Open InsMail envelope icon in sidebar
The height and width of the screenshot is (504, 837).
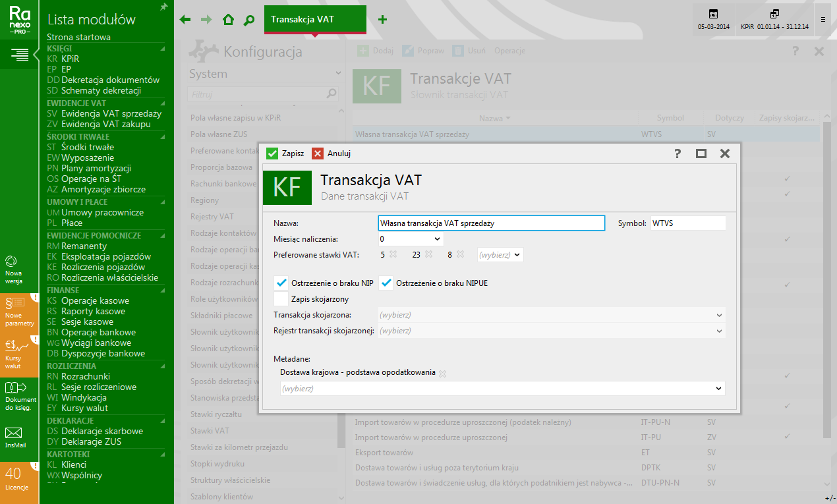tap(14, 436)
